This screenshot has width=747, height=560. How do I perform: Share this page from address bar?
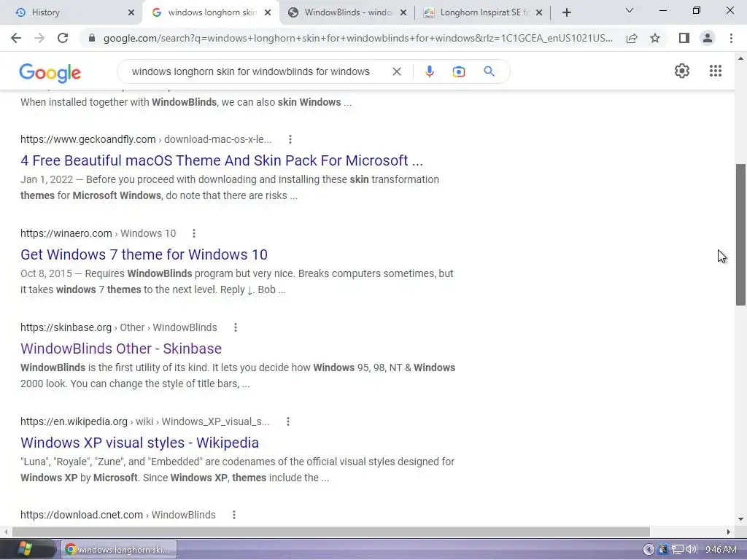632,38
